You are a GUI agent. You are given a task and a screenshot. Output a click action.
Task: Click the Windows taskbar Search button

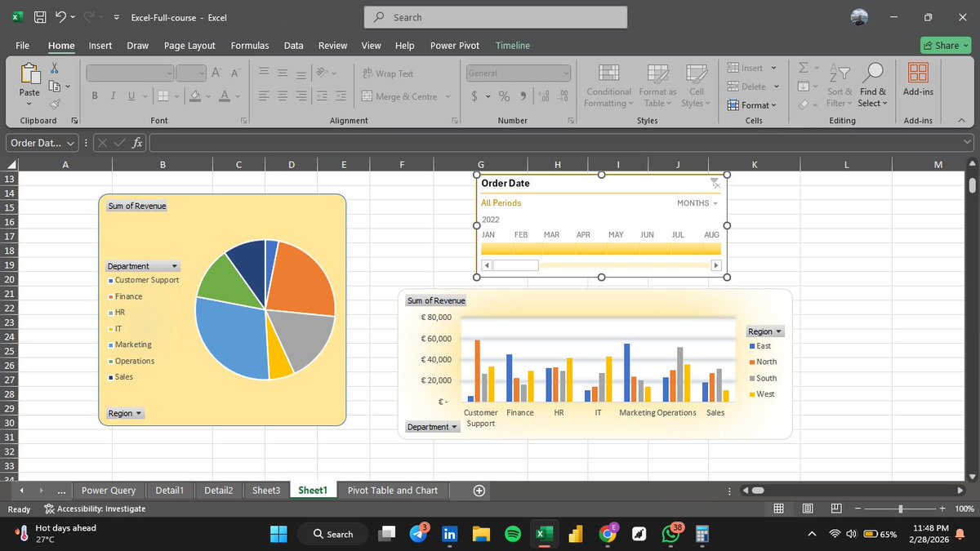pyautogui.click(x=332, y=534)
